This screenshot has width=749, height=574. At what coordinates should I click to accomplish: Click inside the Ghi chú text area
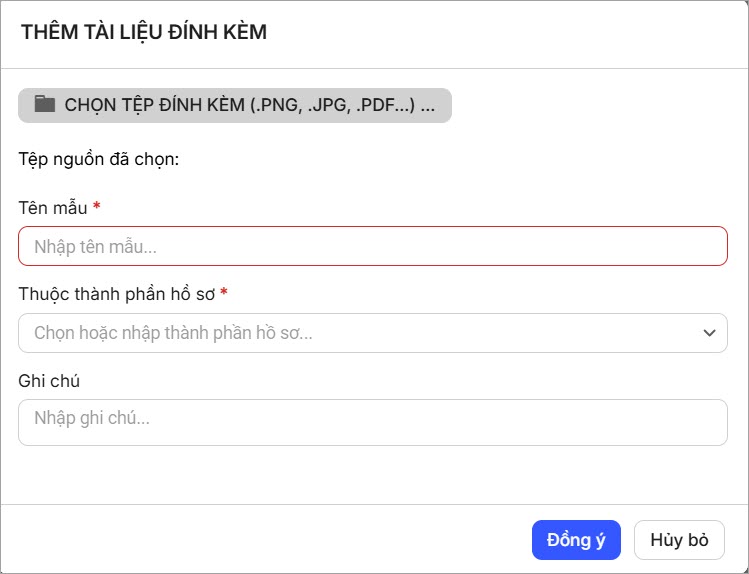pyautogui.click(x=372, y=422)
